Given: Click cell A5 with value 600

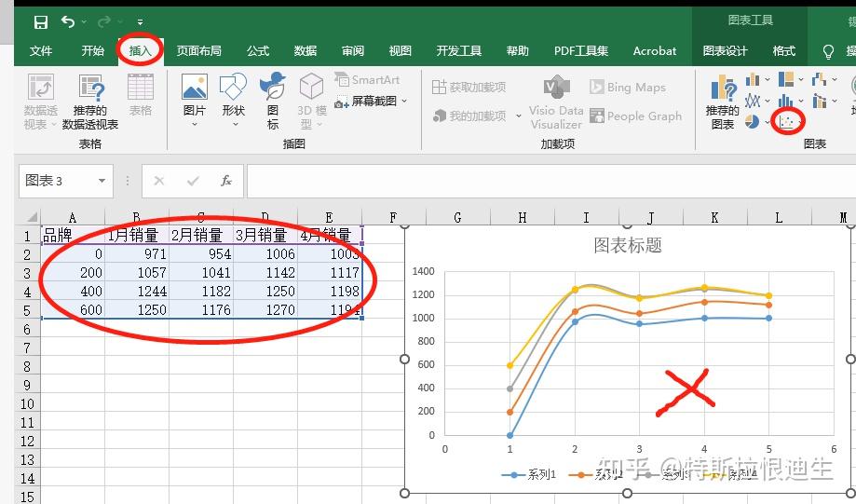Looking at the screenshot, I should pyautogui.click(x=73, y=309).
